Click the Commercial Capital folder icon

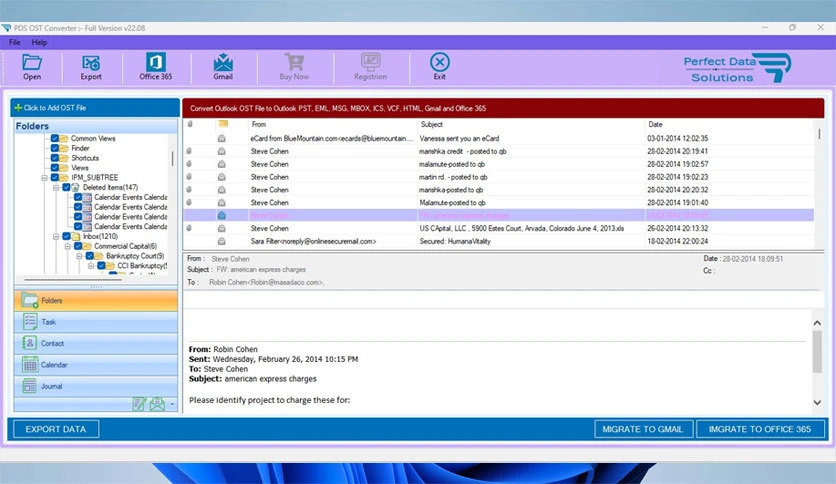click(87, 246)
